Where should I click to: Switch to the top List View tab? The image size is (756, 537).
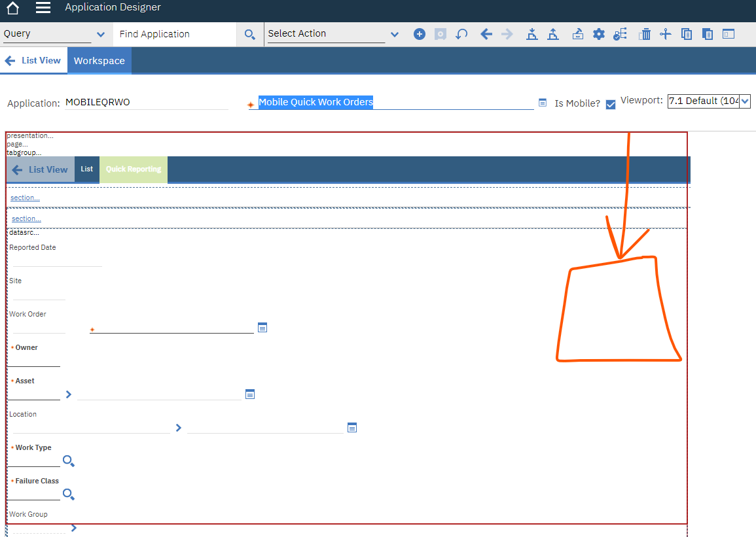34,61
